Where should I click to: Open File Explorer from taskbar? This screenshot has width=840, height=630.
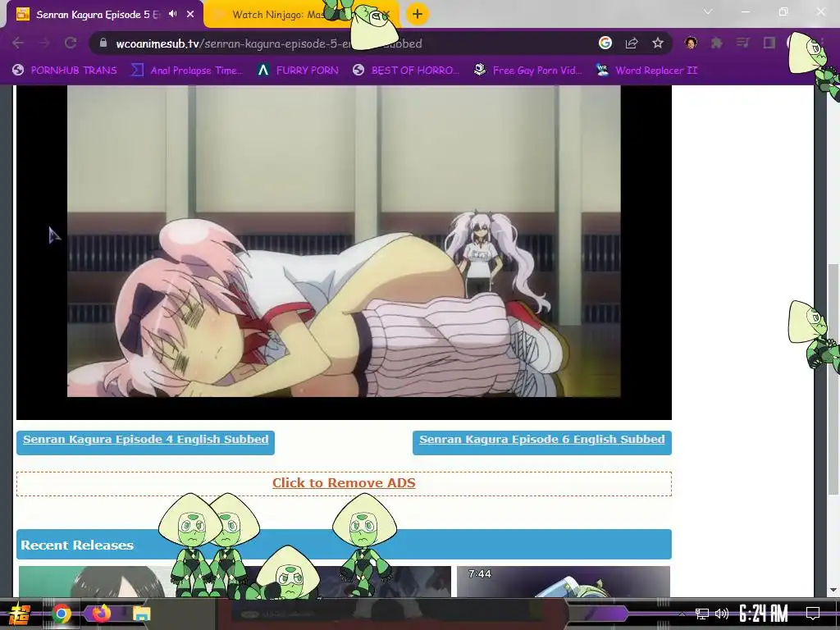[x=141, y=614]
